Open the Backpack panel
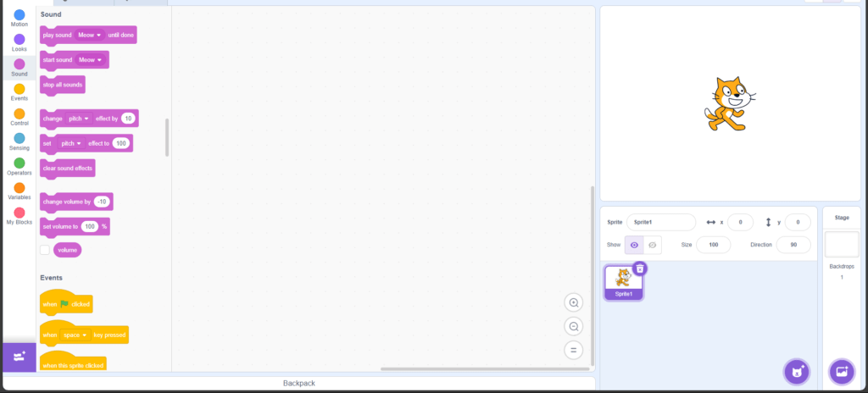 tap(299, 383)
